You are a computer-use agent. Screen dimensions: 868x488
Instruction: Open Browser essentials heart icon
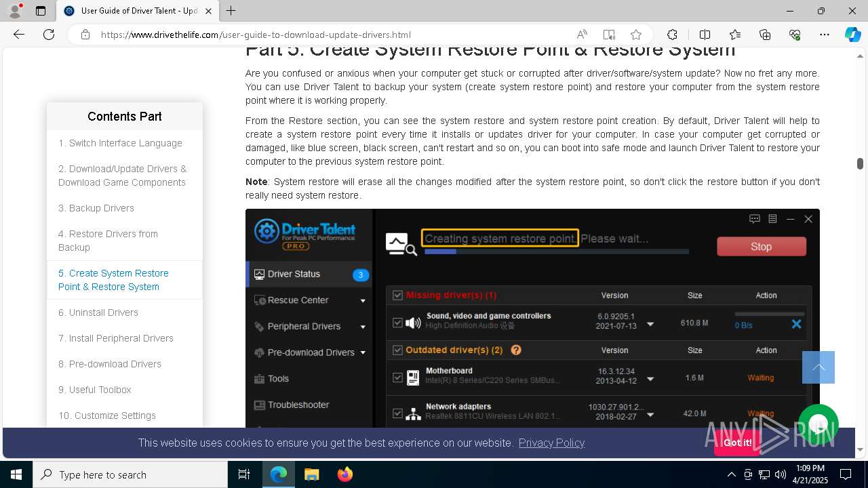[x=795, y=35]
